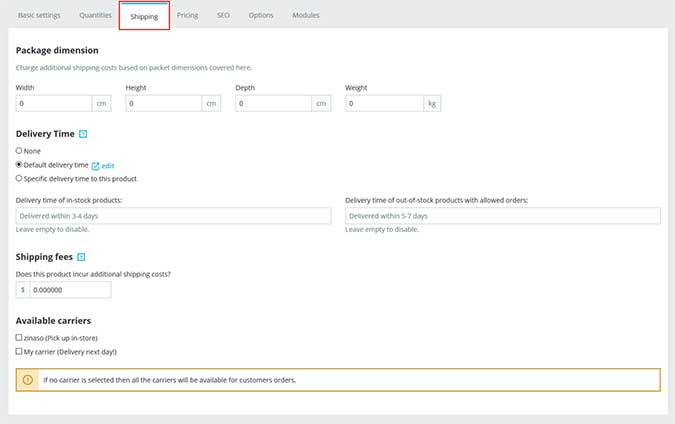This screenshot has width=675, height=424.
Task: Open the Modules tab
Action: tap(306, 16)
